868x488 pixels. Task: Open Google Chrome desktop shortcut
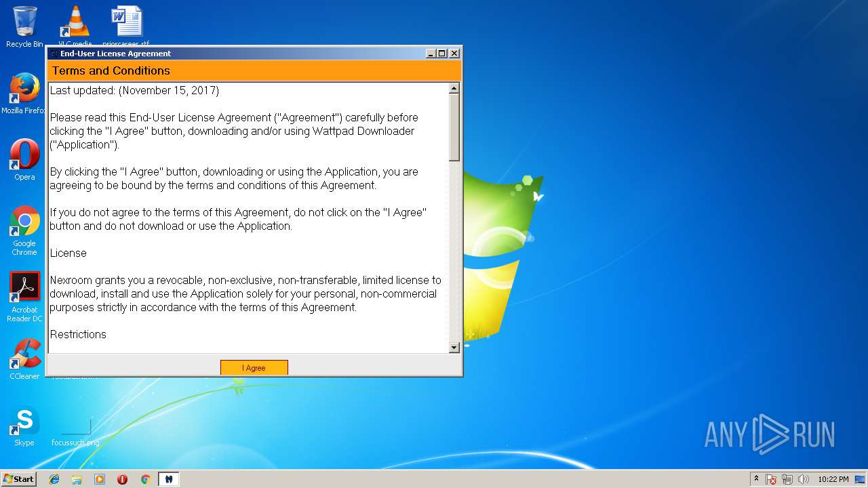[x=24, y=230]
